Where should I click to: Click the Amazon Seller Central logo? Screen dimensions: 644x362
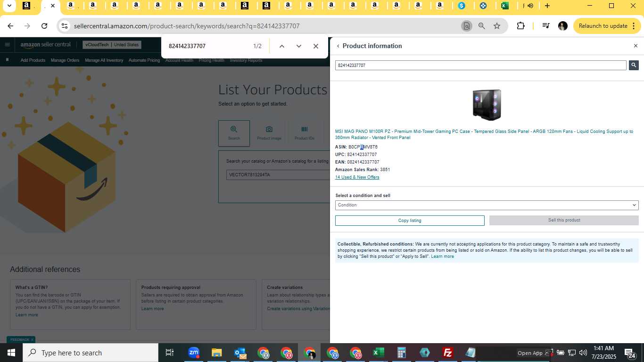coord(45,45)
